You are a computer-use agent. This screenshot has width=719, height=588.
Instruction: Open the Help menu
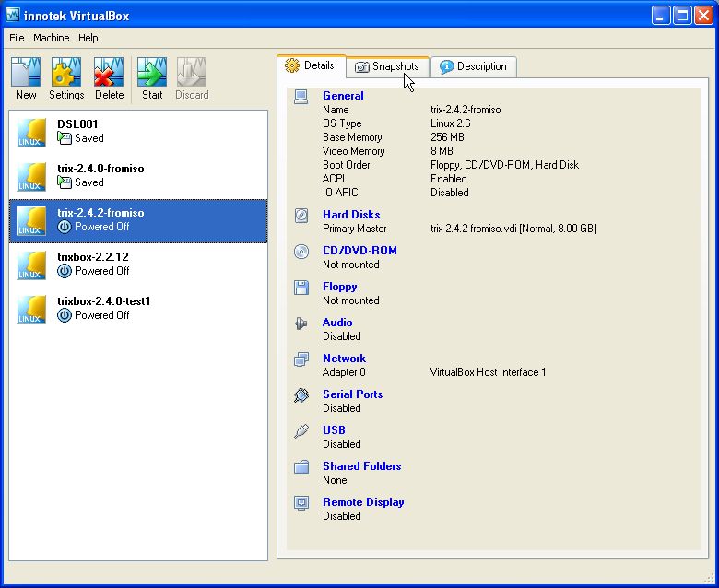88,38
